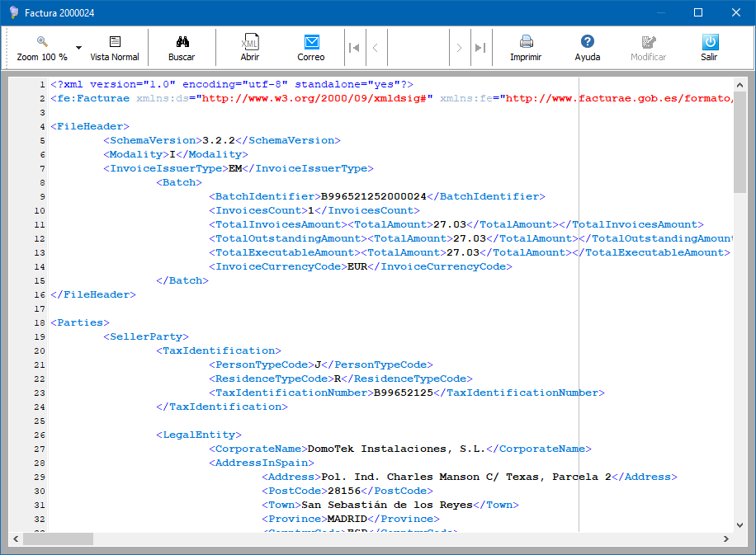
Task: Switch to Vista Normal view
Action: point(115,48)
